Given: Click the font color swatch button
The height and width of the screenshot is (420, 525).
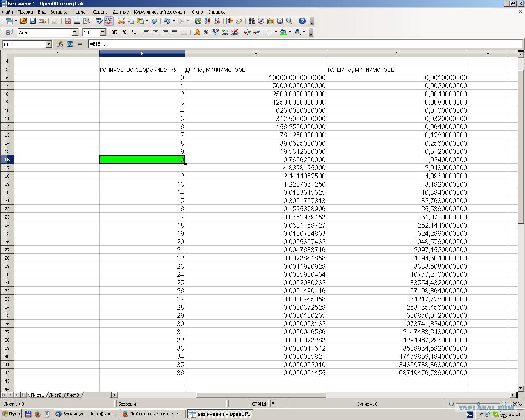Looking at the screenshot, I should (x=297, y=32).
